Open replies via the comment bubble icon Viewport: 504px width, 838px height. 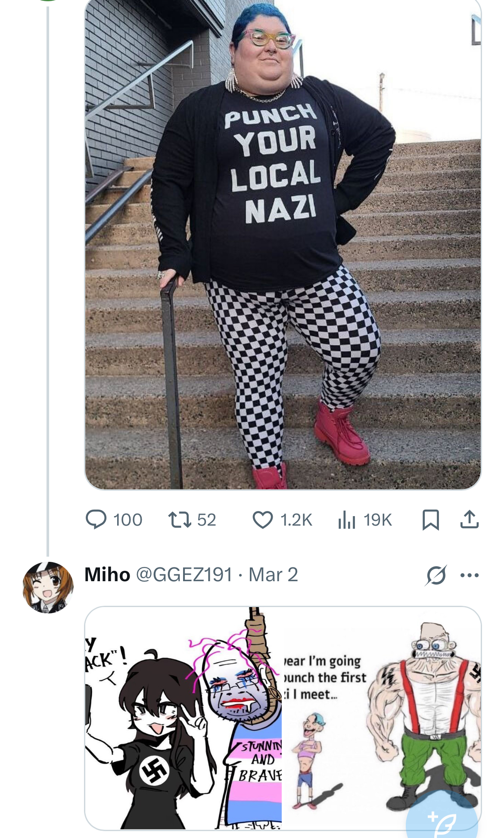click(96, 520)
